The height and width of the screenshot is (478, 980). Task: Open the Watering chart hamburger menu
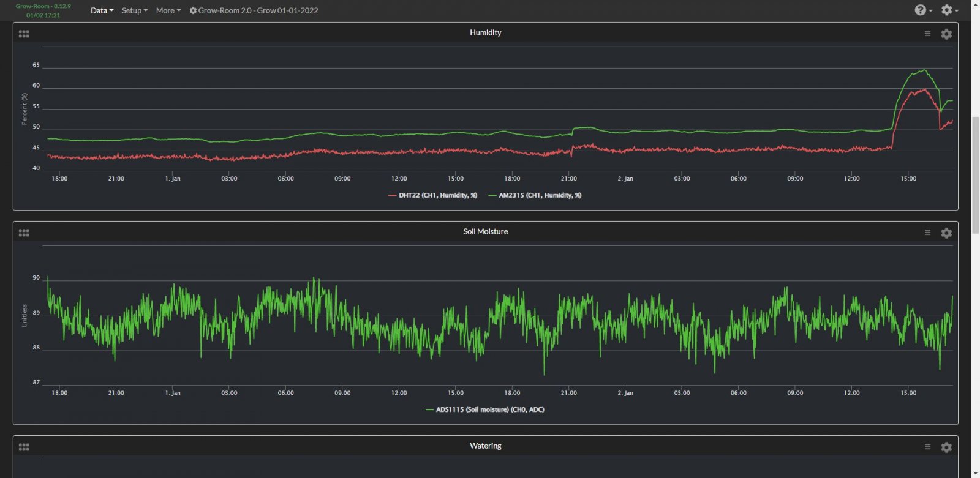point(927,447)
